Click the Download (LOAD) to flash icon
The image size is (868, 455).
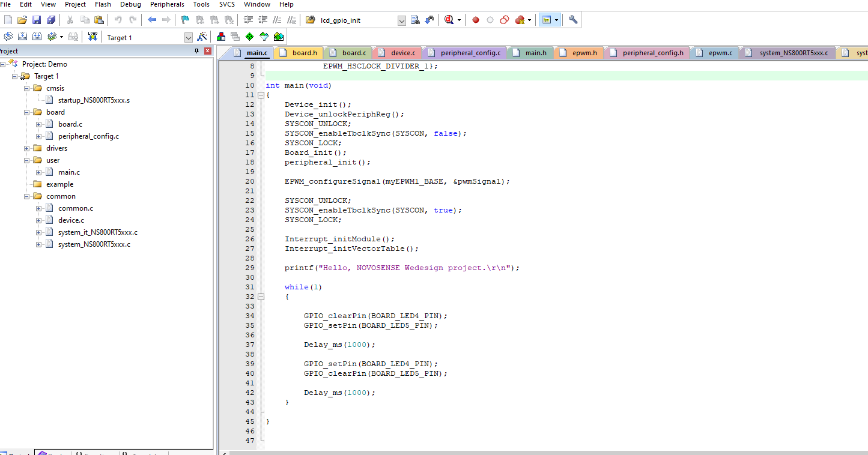(93, 37)
